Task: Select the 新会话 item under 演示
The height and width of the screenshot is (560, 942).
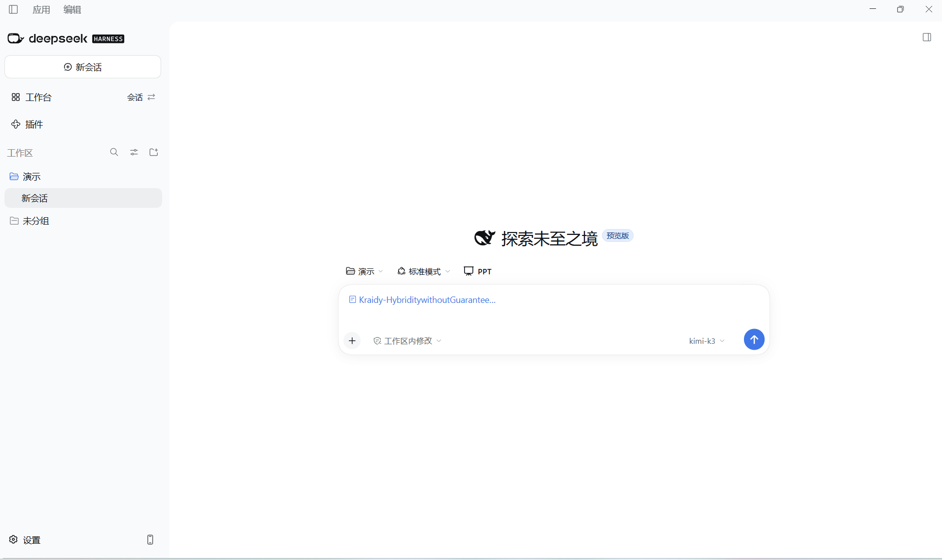Action: [x=83, y=198]
